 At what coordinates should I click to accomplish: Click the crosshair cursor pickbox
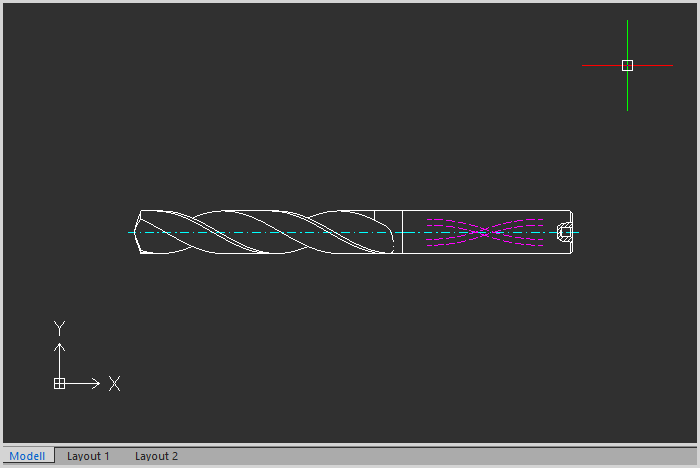627,65
